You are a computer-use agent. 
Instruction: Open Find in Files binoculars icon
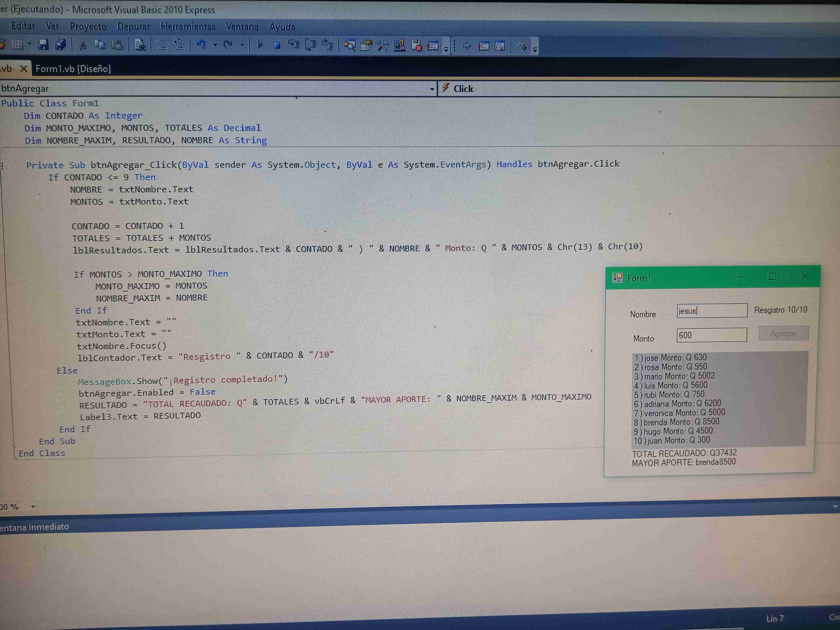click(x=140, y=45)
